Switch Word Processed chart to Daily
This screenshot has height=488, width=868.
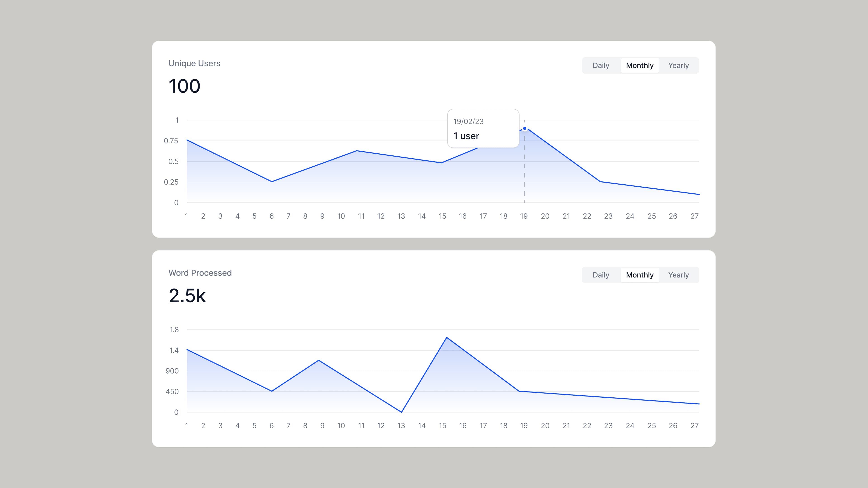point(601,275)
